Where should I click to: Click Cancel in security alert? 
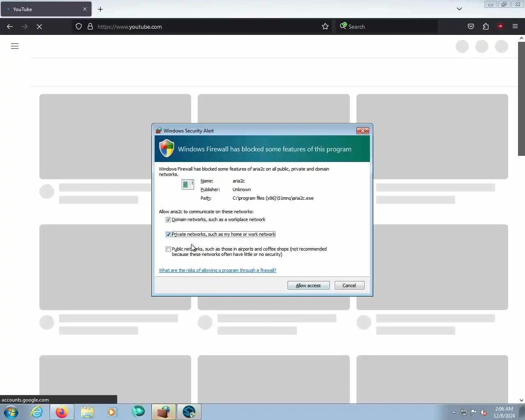(349, 285)
